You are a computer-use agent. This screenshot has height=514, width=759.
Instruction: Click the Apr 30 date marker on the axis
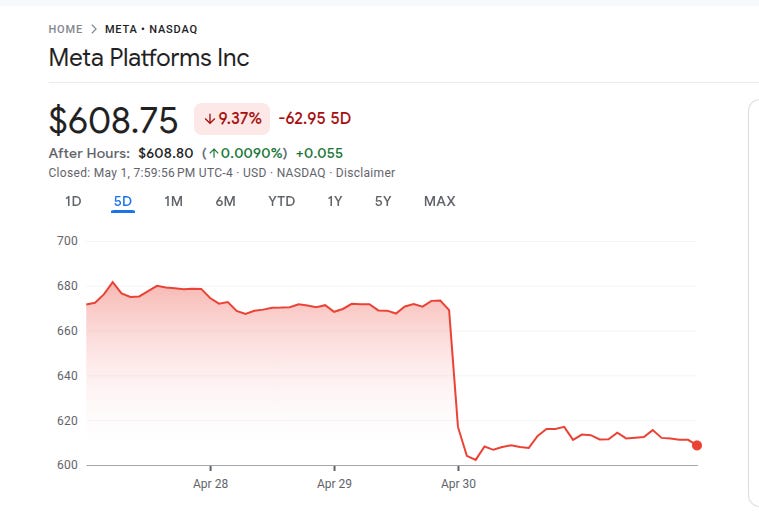tap(458, 484)
